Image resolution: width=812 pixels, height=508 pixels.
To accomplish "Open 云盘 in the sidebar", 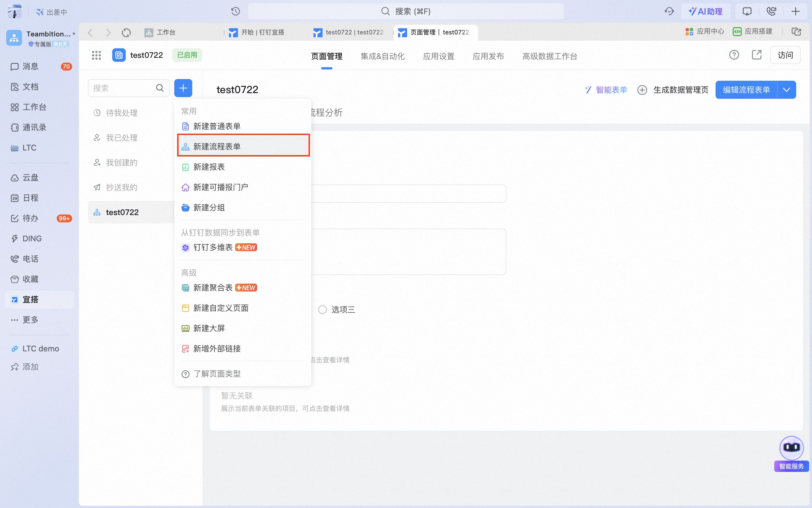I will pos(39,178).
